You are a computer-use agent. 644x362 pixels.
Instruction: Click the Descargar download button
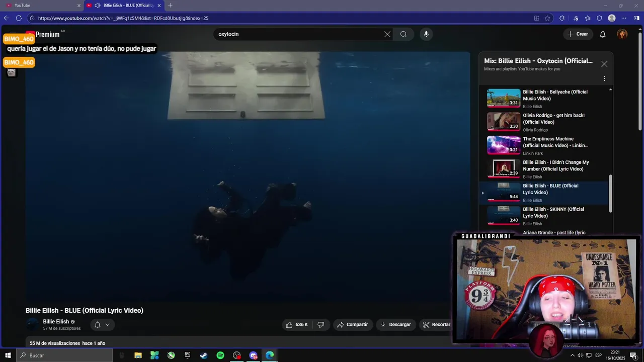pyautogui.click(x=396, y=325)
